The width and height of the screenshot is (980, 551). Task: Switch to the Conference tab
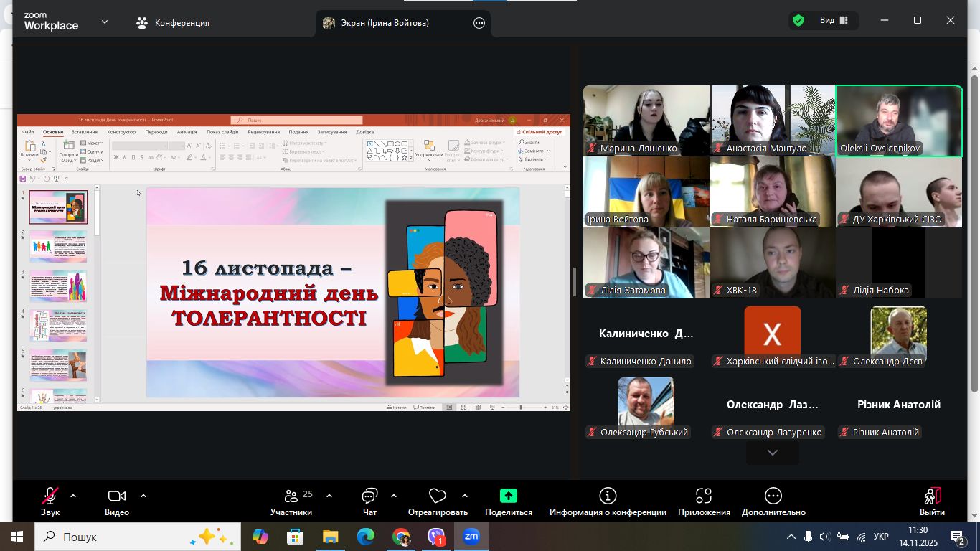173,23
